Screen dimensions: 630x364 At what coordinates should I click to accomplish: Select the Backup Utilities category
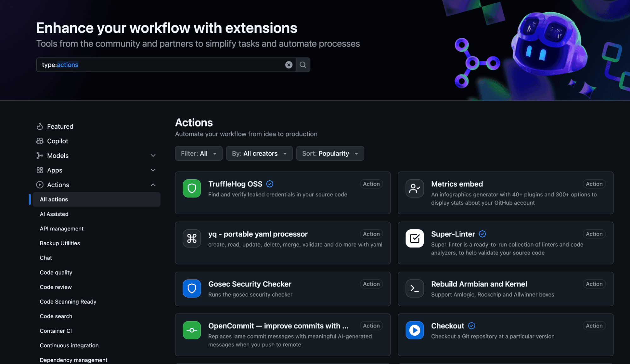(x=60, y=243)
